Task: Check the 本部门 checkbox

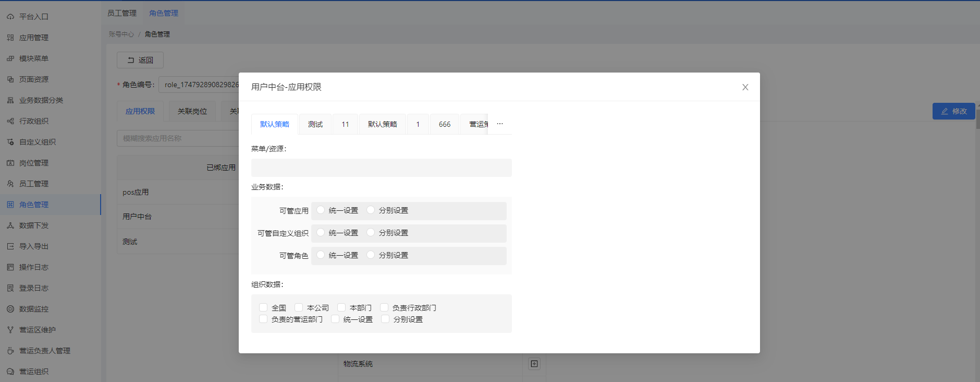Action: (x=341, y=307)
